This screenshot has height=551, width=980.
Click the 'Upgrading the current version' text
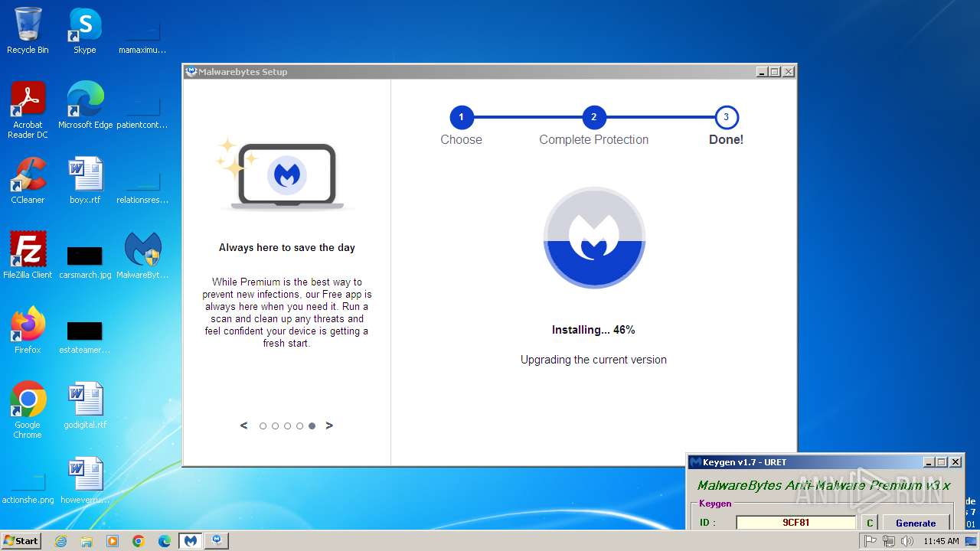click(593, 360)
